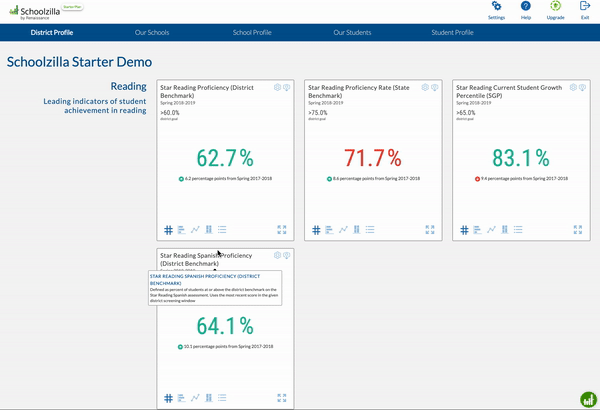The height and width of the screenshot is (410, 600).
Task: Click the 64.1% metric value
Action: coord(225,326)
